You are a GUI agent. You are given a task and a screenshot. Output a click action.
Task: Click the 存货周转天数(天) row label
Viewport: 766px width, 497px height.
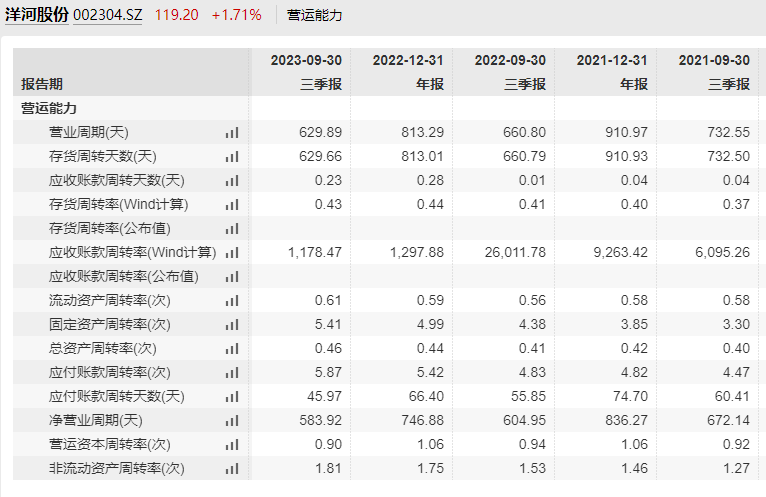(103, 156)
